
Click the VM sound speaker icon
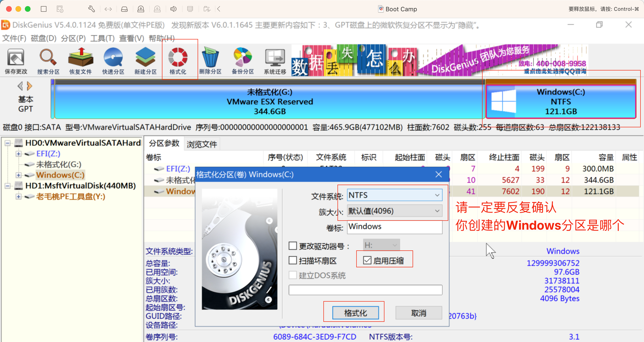point(173,9)
